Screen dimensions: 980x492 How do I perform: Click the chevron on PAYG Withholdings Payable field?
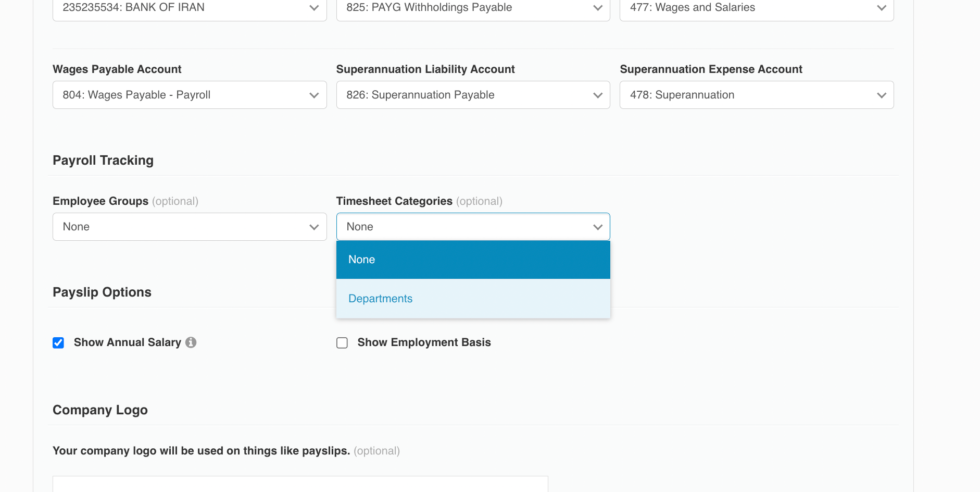point(597,8)
